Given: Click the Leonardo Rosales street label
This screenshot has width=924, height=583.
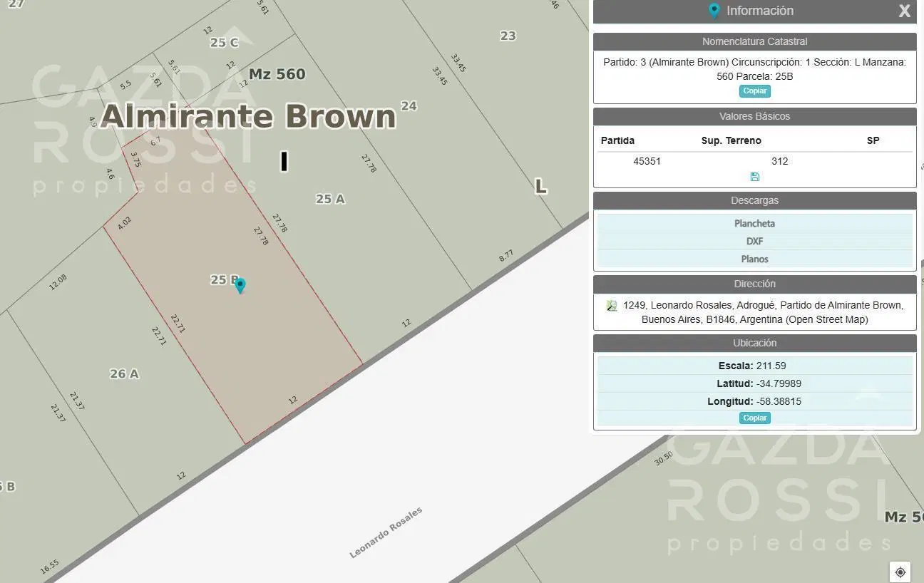Looking at the screenshot, I should click(x=386, y=532).
